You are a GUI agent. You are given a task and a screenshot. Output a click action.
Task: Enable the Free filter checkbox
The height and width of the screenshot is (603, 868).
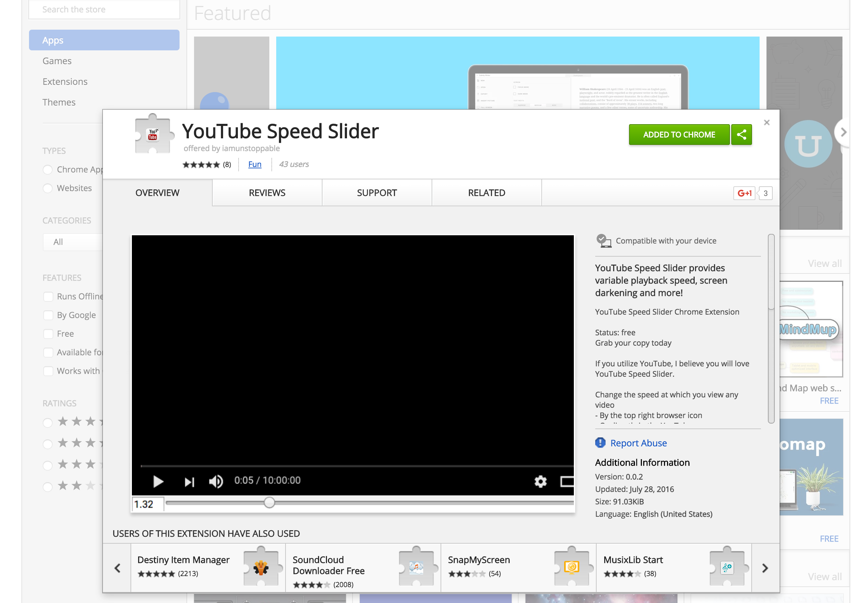(48, 334)
